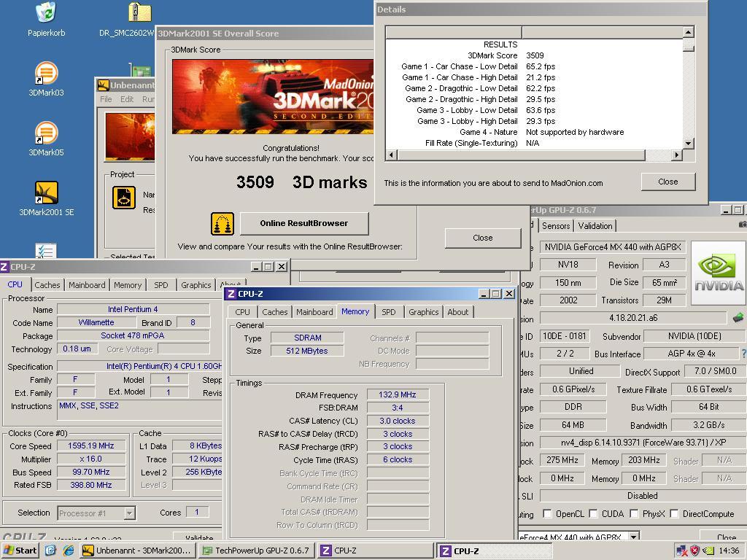Click the Validate button in back CPU-Z
This screenshot has height=560, width=747.
(199, 537)
